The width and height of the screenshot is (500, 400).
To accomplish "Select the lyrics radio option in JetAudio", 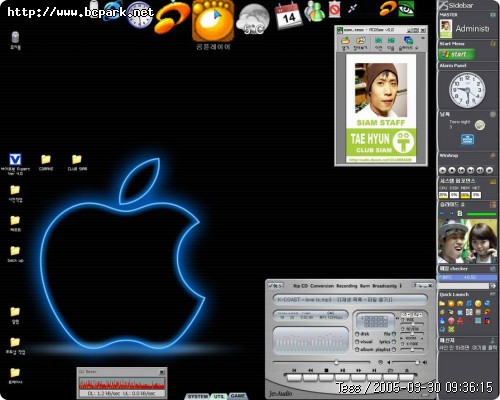I will tap(394, 342).
